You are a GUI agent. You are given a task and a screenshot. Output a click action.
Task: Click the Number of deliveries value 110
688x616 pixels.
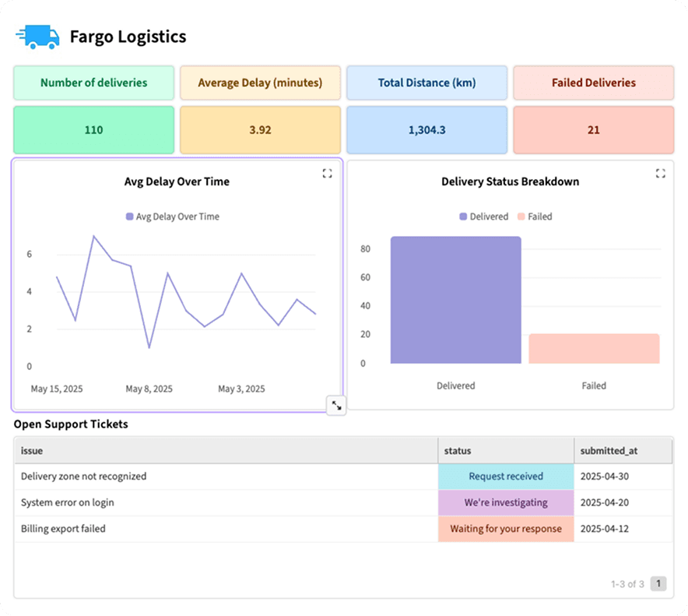[93, 130]
